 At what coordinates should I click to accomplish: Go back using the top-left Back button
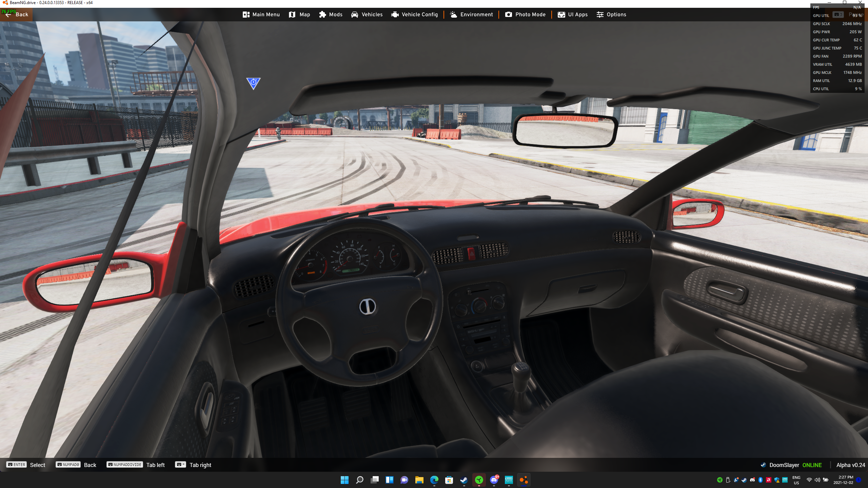point(16,15)
